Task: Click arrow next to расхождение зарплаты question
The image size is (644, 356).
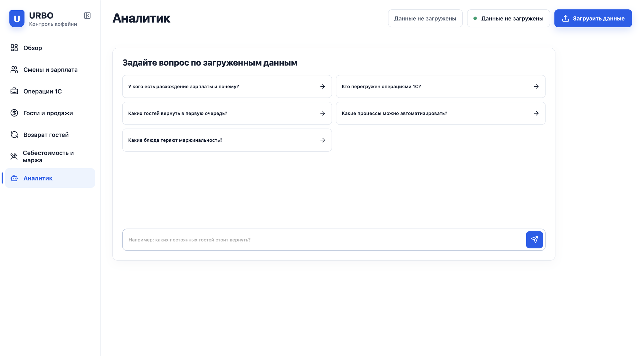Action: click(x=323, y=87)
